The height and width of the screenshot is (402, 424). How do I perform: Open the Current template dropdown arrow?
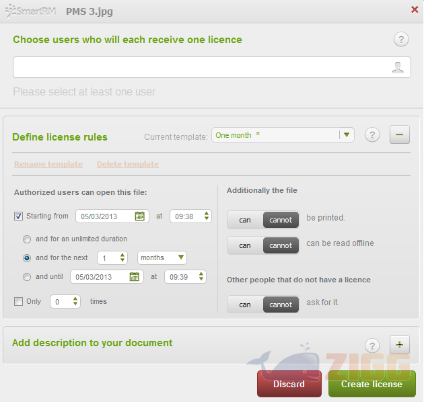pyautogui.click(x=347, y=135)
